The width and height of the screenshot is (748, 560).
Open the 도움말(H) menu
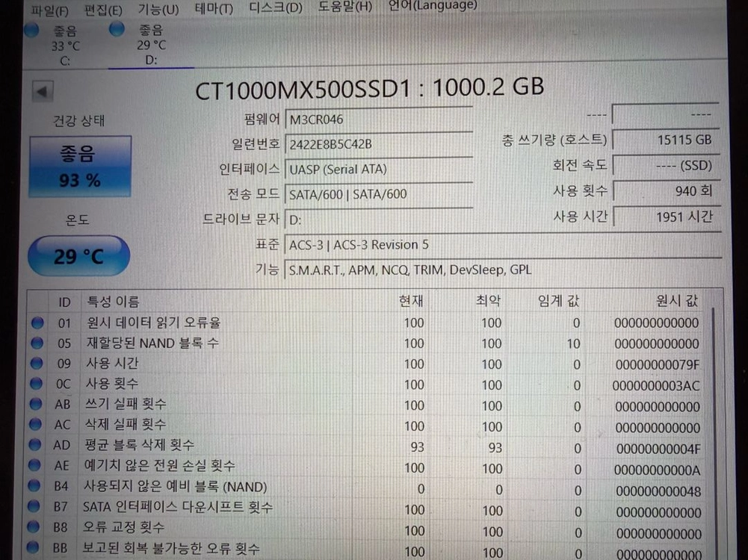pyautogui.click(x=345, y=7)
